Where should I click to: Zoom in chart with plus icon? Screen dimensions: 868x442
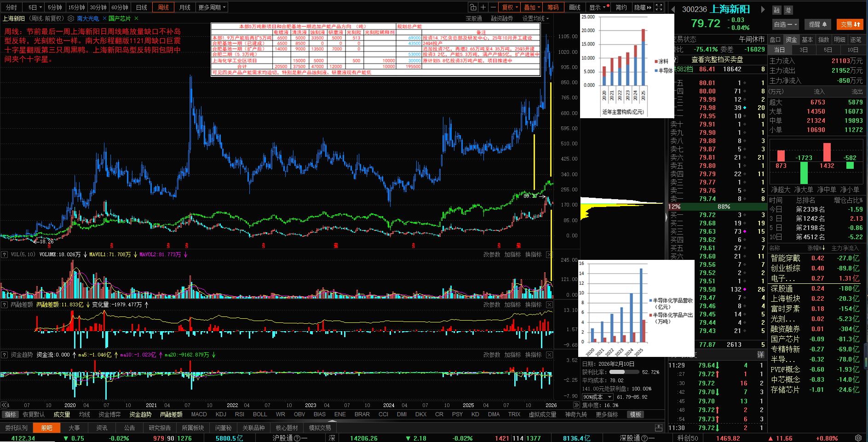483,7
